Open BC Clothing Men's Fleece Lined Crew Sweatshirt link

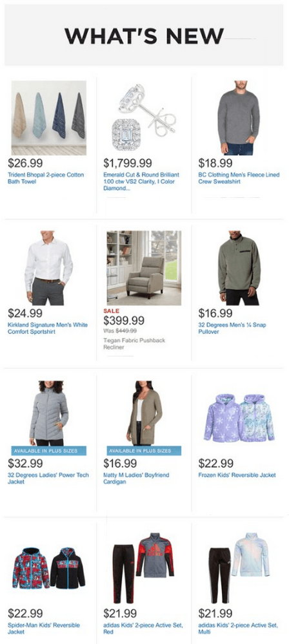click(239, 178)
